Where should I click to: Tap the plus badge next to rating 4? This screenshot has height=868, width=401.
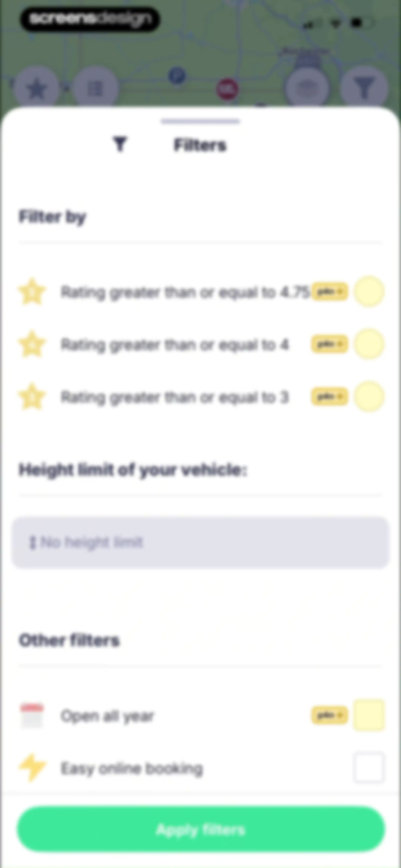330,344
